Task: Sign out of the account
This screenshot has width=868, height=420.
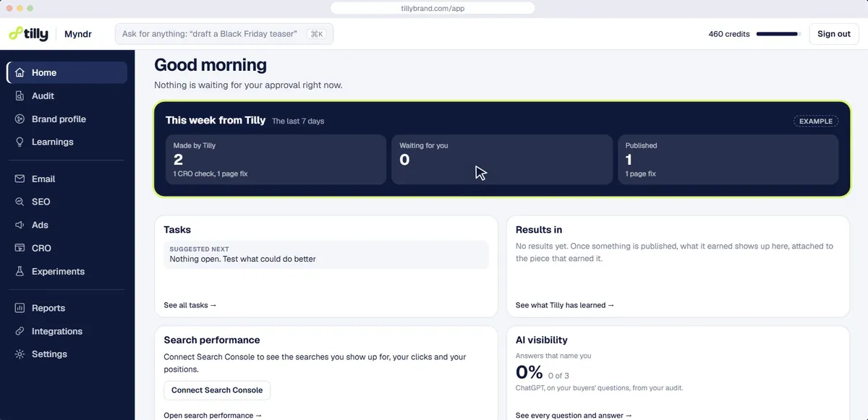Action: point(833,34)
